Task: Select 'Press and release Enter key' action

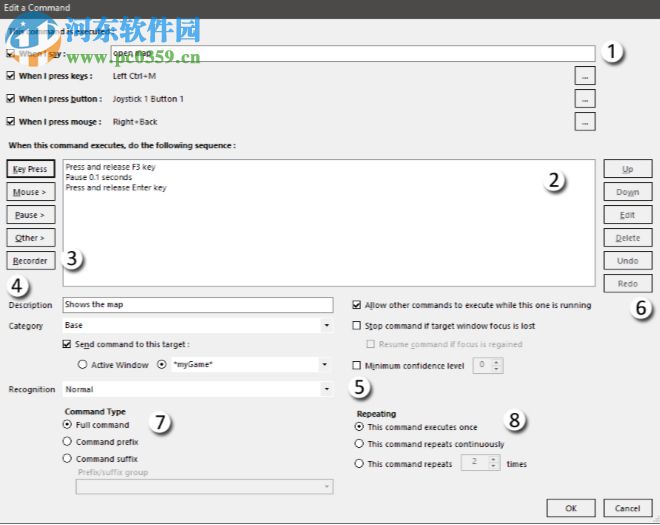Action: (116, 187)
